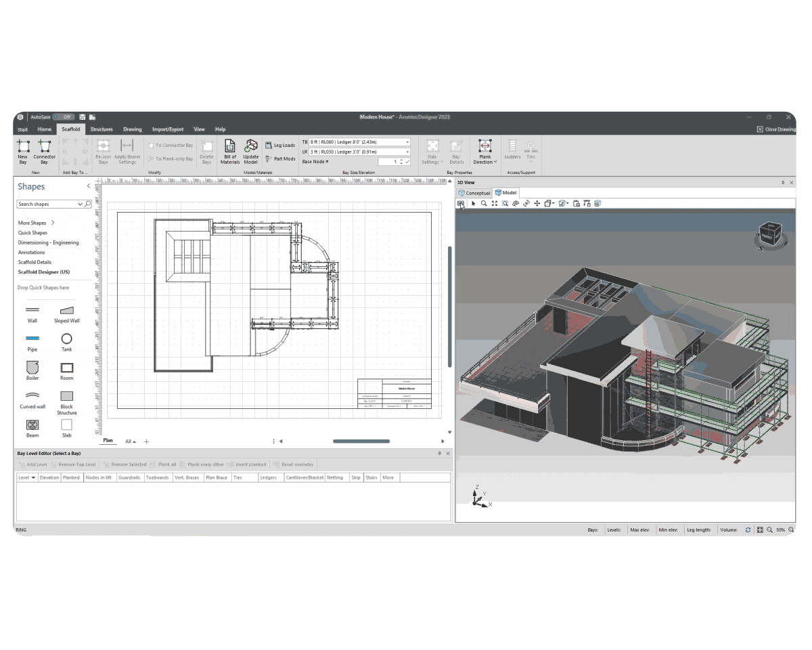
Task: Click the save icon in title bar
Action: [x=83, y=117]
